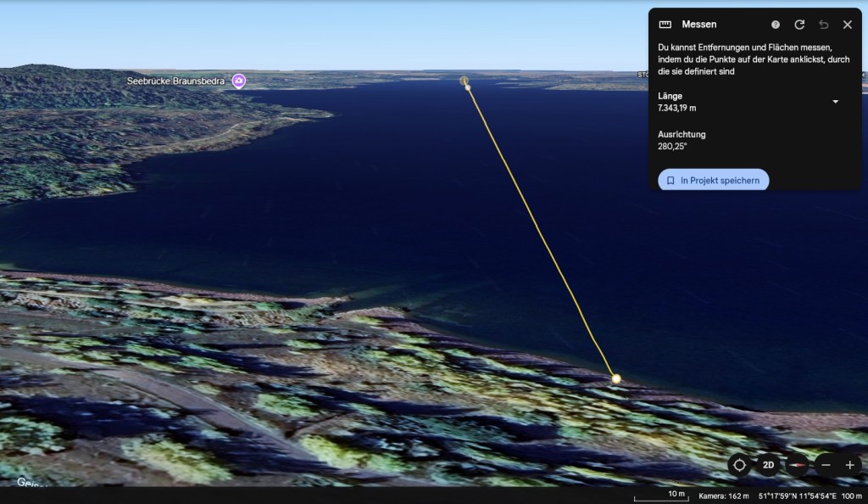Reset orientation using the compass

(796, 465)
